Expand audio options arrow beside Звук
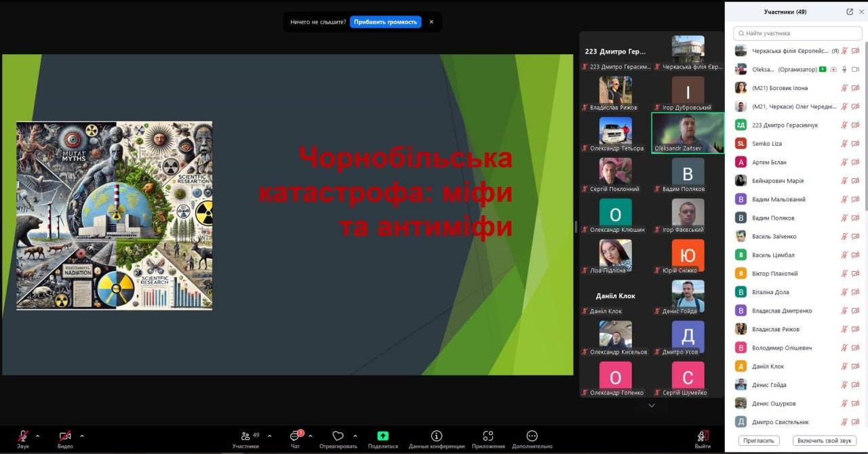 pos(37,436)
